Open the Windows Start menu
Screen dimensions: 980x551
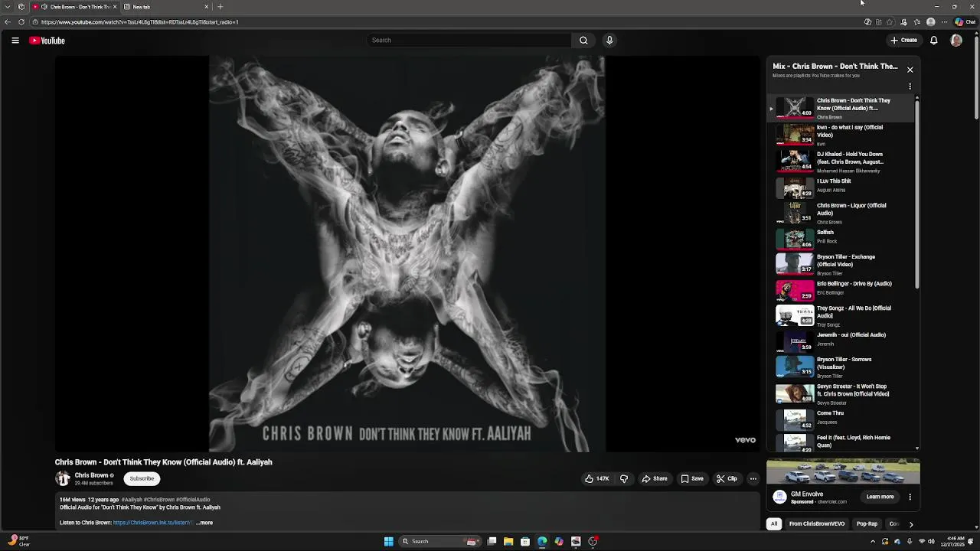click(x=389, y=542)
